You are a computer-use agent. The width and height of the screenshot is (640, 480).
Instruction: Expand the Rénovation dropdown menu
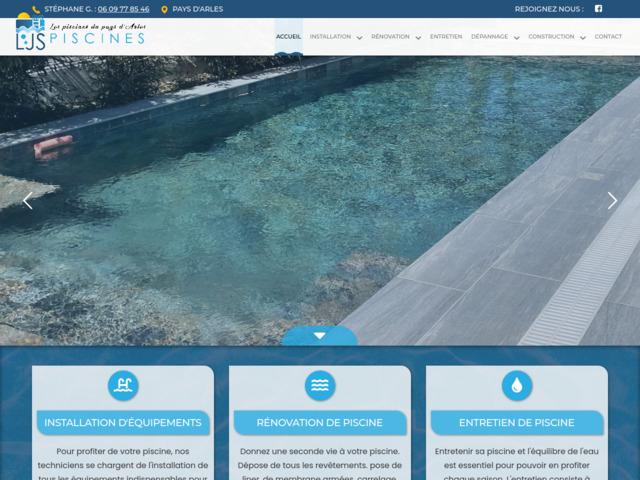pyautogui.click(x=395, y=36)
